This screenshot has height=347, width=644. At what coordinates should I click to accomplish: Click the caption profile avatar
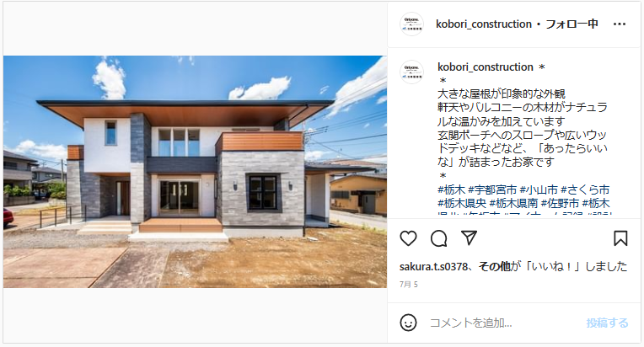coord(411,72)
